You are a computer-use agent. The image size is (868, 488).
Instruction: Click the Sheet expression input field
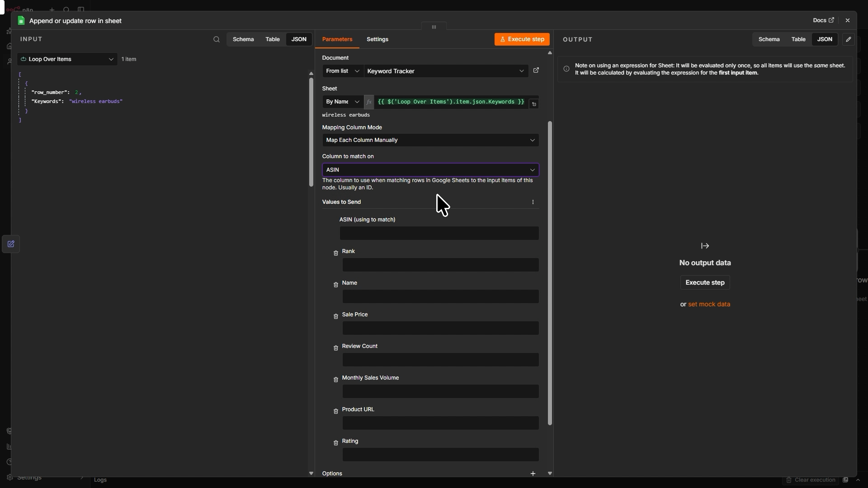(451, 102)
